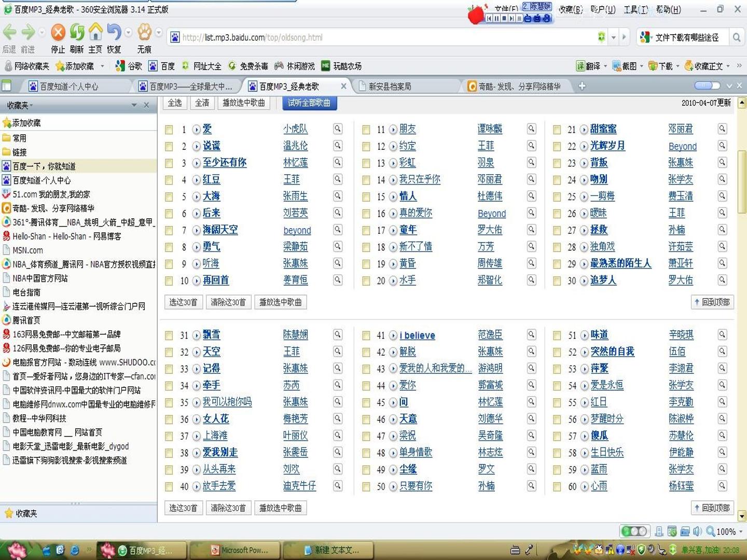Check the box for song 1 爱
747x560 pixels.
pyautogui.click(x=169, y=130)
